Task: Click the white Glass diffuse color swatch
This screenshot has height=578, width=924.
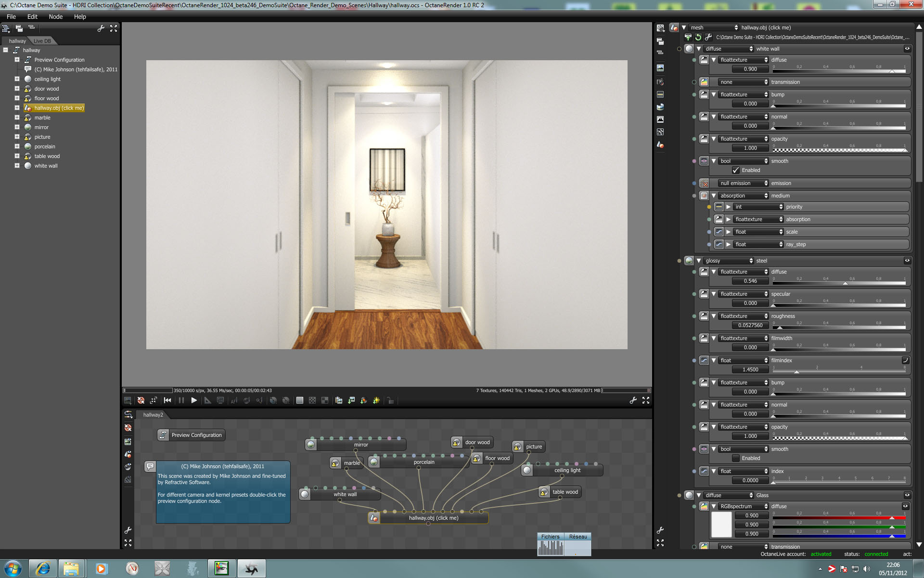Action: coord(721,525)
